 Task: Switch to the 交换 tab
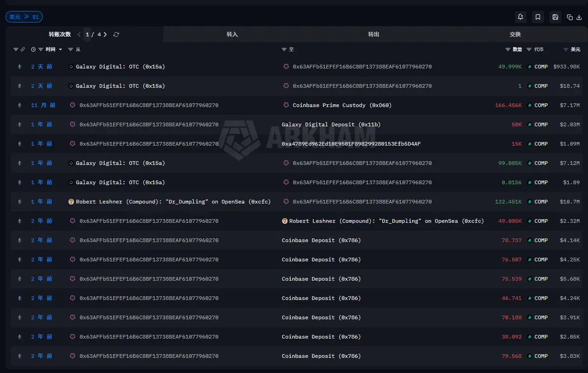click(x=515, y=34)
